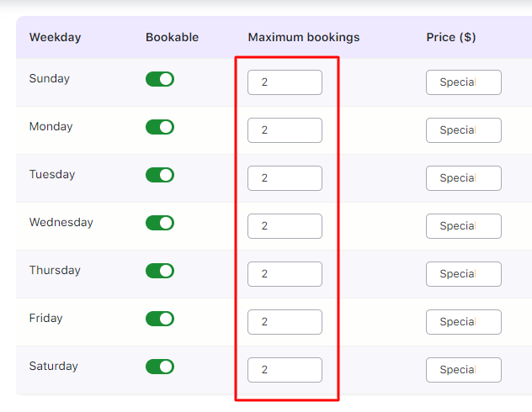Viewport: 532px width, 412px height.
Task: Focus Friday maximum bookings field
Action: 285,322
